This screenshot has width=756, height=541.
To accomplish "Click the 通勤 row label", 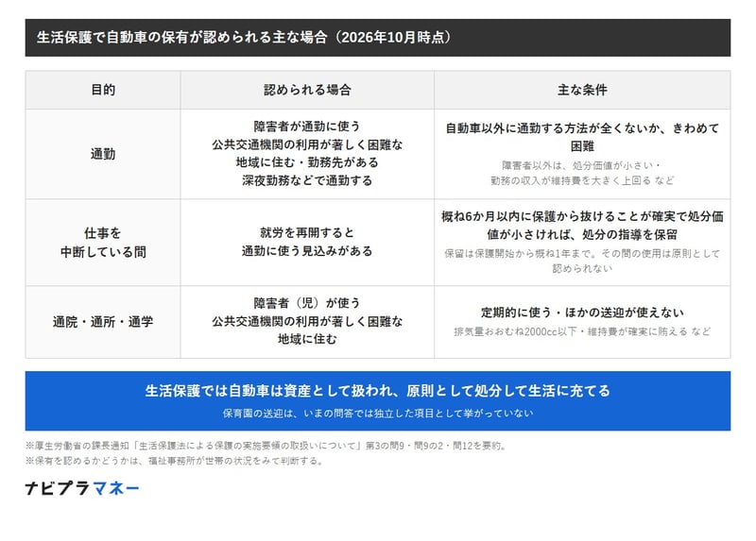I will pyautogui.click(x=103, y=154).
